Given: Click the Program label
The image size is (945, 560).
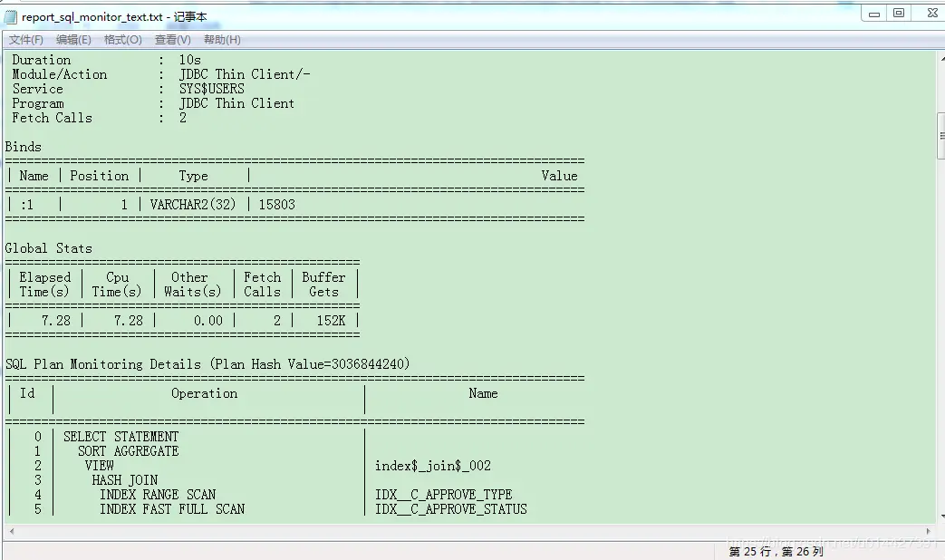Looking at the screenshot, I should pyautogui.click(x=38, y=103).
